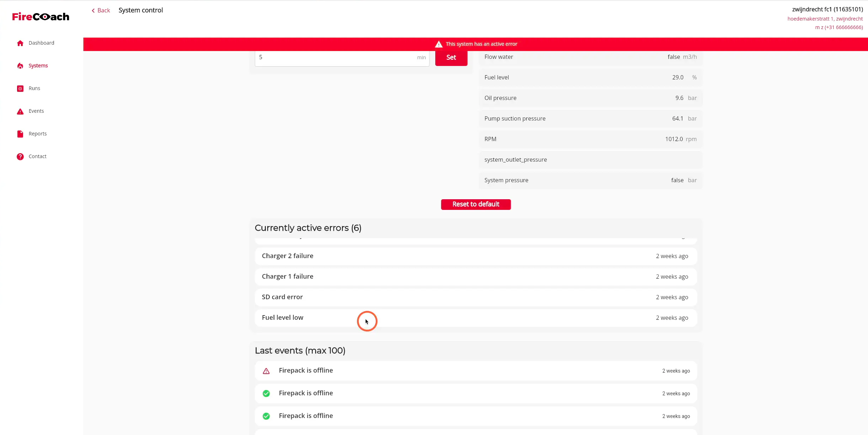Select the Fuel level low error row

[476, 318]
